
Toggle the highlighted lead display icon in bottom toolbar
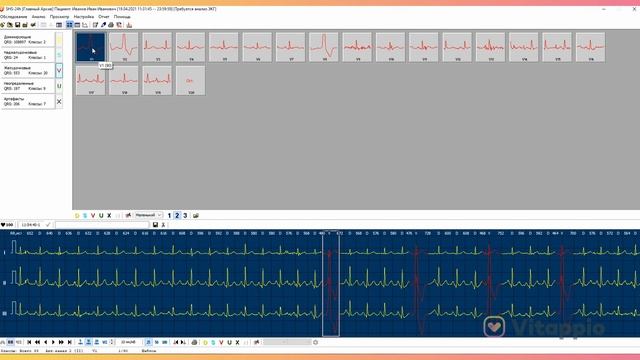(89, 342)
